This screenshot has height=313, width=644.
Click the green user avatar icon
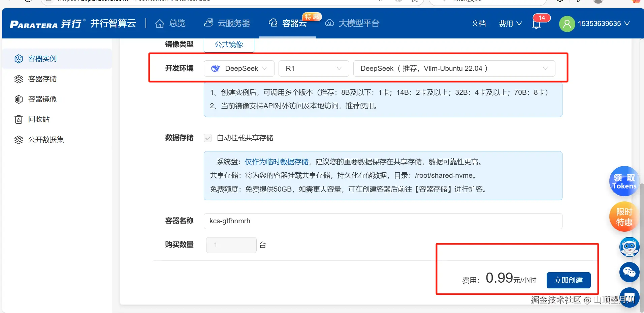567,24
